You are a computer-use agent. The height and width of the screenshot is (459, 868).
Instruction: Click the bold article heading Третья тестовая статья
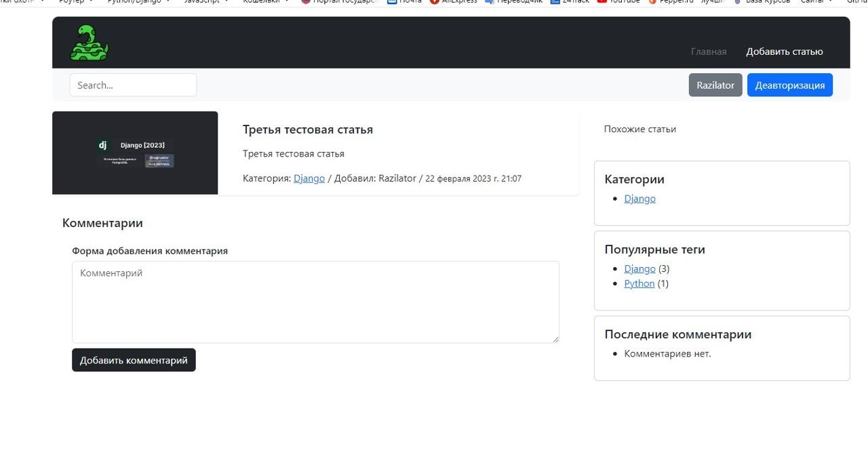[x=308, y=129]
